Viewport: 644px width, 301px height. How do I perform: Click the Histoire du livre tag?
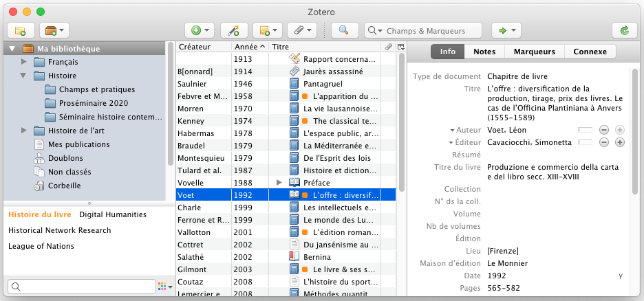(40, 214)
